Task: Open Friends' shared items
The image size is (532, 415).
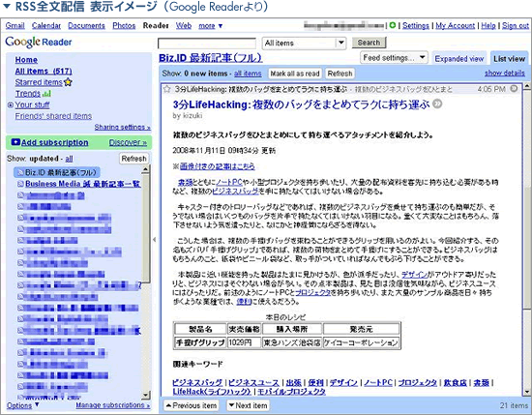Action: tap(53, 116)
